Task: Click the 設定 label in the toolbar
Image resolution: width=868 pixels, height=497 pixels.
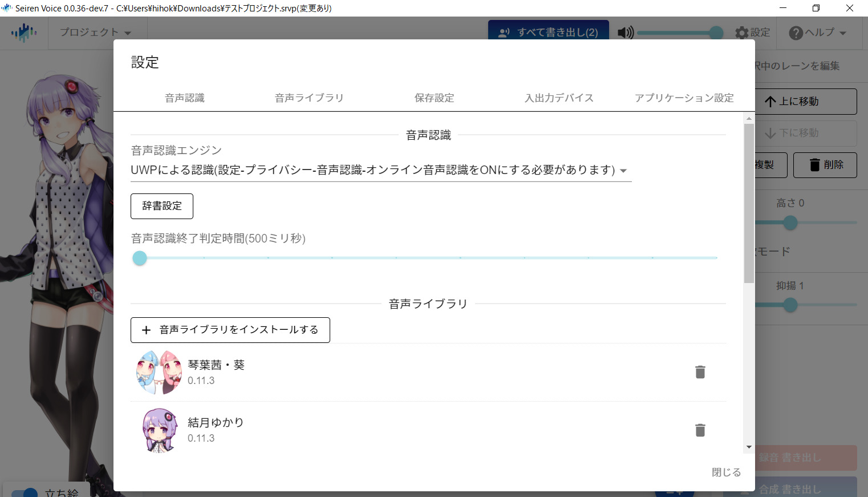Action: (760, 33)
